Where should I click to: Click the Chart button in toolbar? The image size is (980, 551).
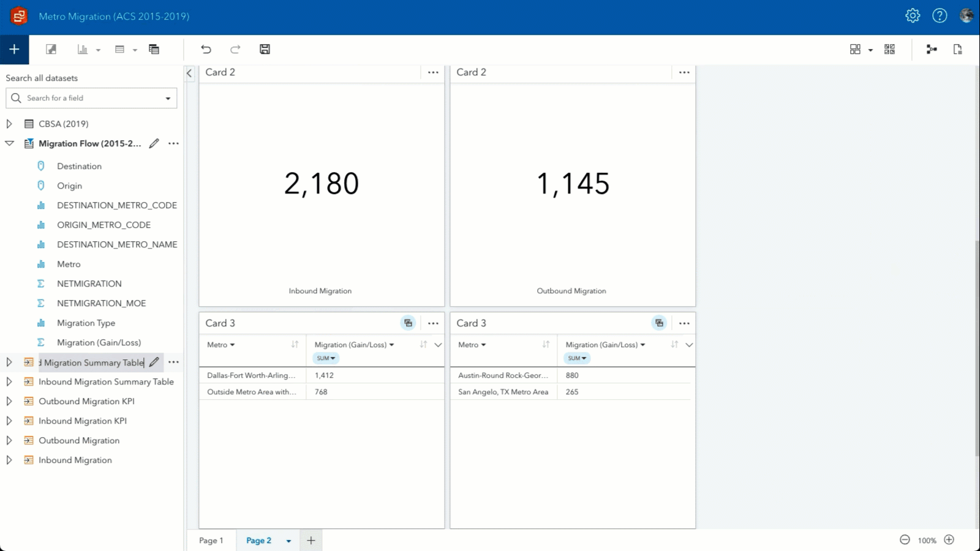(83, 50)
